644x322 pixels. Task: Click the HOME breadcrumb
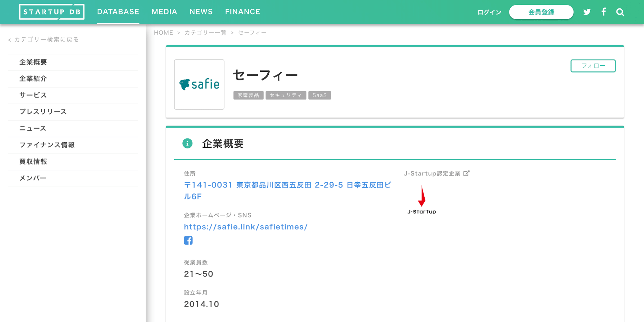(163, 33)
